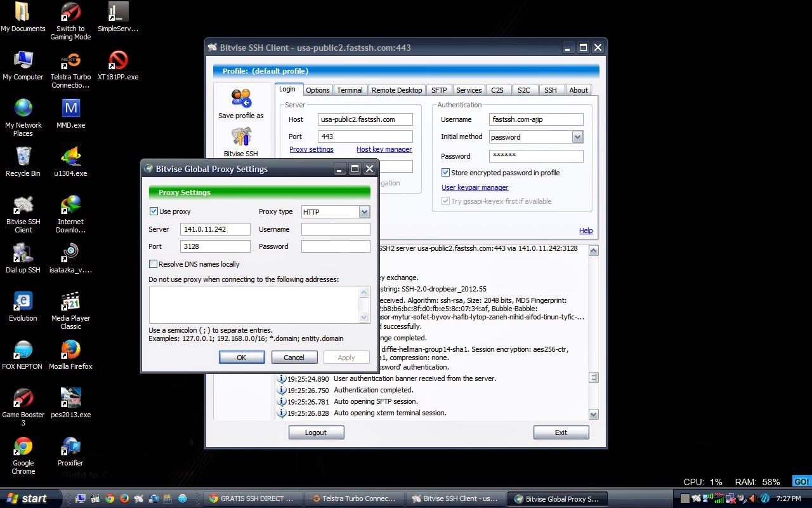Cancel the Proxy Settings dialog

point(294,358)
